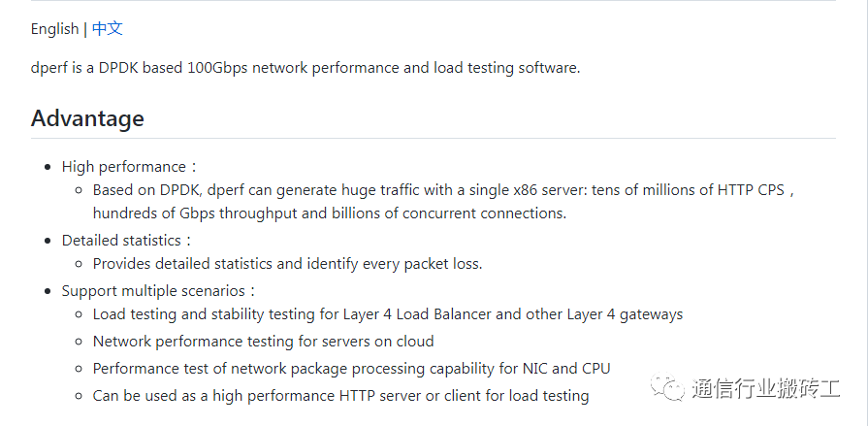The height and width of the screenshot is (426, 868).
Task: Click the 通信行业搬砖工 watermark text
Action: tap(765, 388)
